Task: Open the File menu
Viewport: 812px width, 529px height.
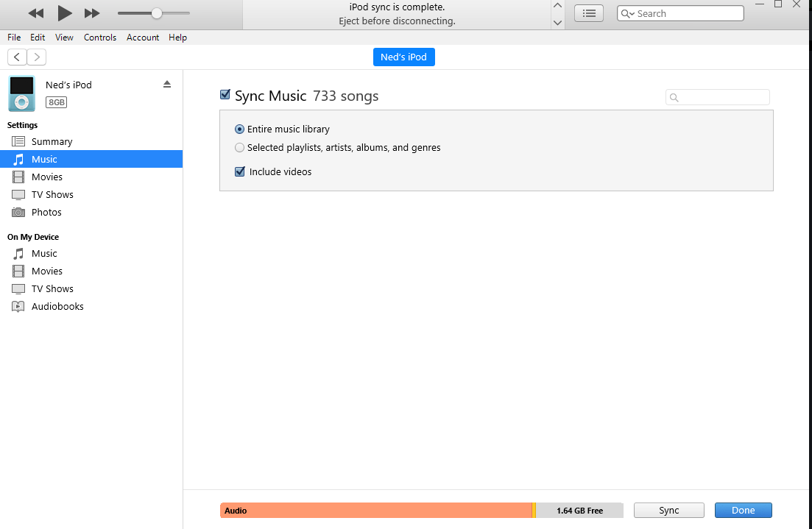Action: [x=14, y=38]
